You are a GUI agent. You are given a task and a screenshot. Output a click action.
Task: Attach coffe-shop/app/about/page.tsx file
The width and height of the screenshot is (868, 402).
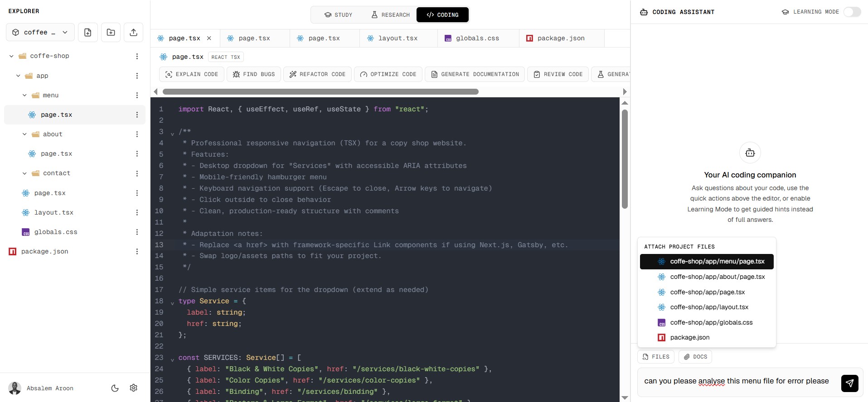[x=707, y=277]
